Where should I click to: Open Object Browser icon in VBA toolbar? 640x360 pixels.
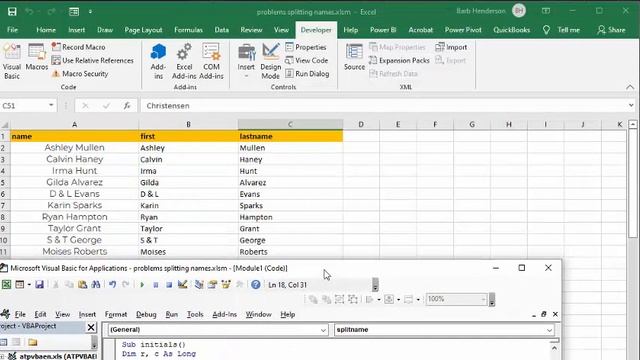tap(226, 284)
